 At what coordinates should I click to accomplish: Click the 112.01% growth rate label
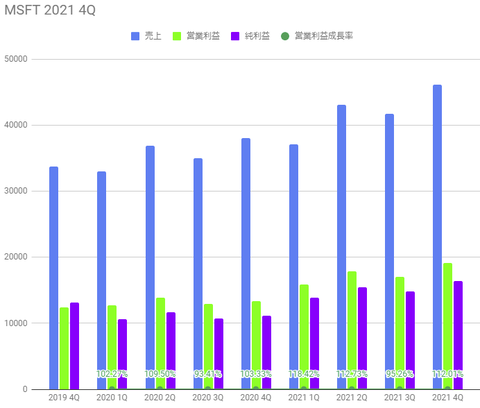tap(448, 374)
